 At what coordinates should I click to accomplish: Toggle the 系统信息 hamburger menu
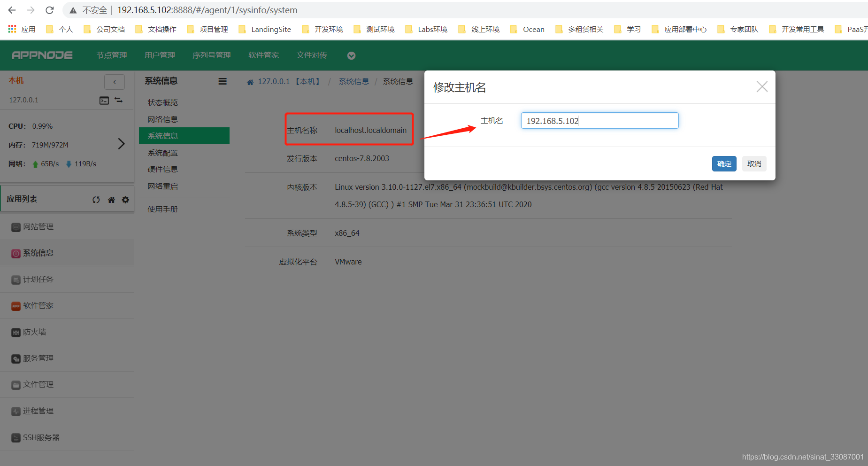(x=223, y=81)
